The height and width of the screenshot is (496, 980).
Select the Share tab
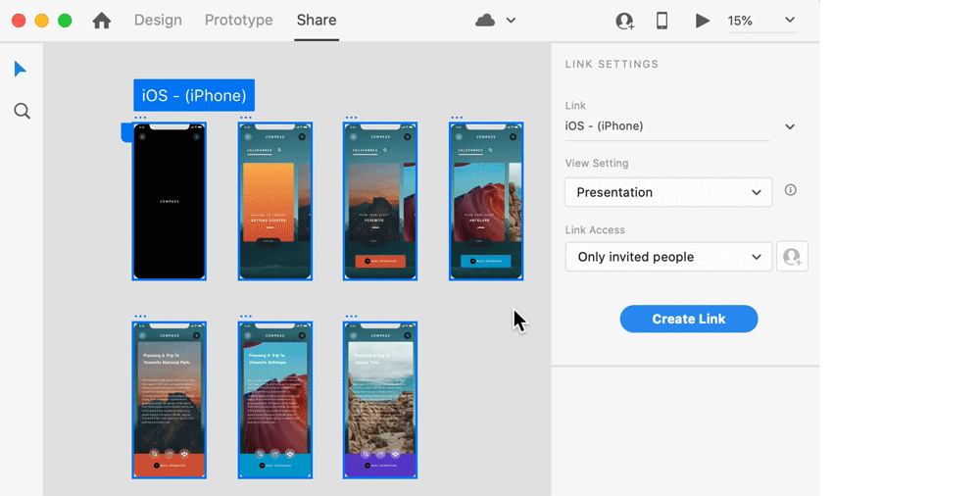(317, 21)
